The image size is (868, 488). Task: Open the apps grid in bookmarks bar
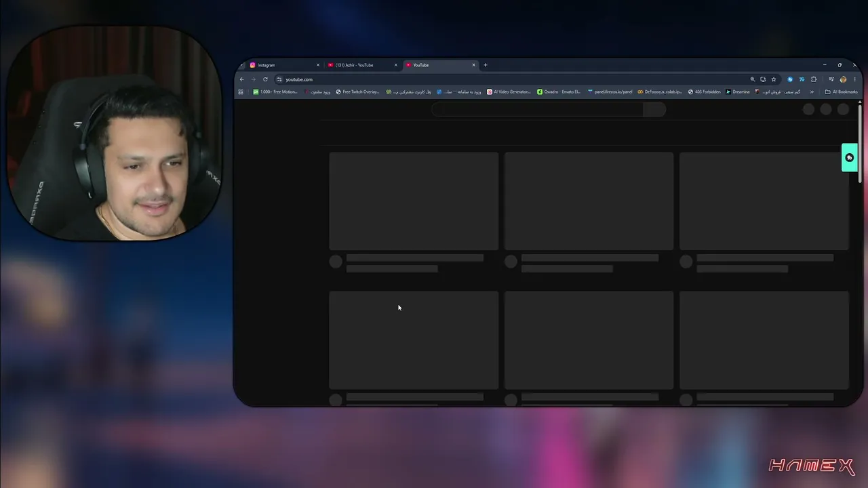coord(241,92)
